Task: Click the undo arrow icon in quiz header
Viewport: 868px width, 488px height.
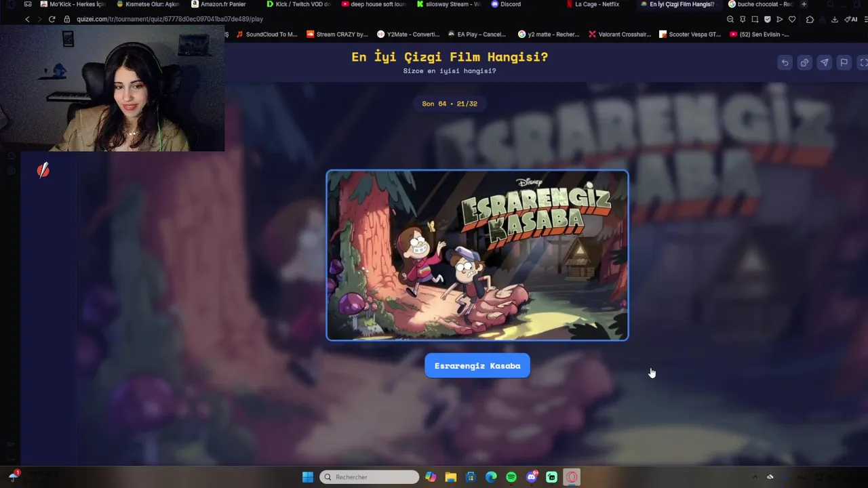Action: point(785,63)
